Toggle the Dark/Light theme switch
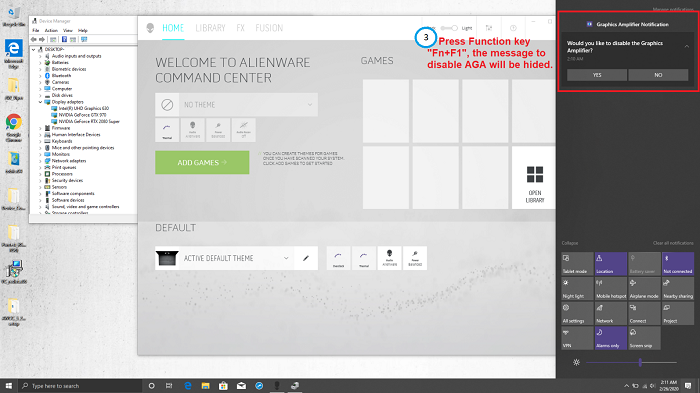The image size is (700, 393). pos(450,28)
